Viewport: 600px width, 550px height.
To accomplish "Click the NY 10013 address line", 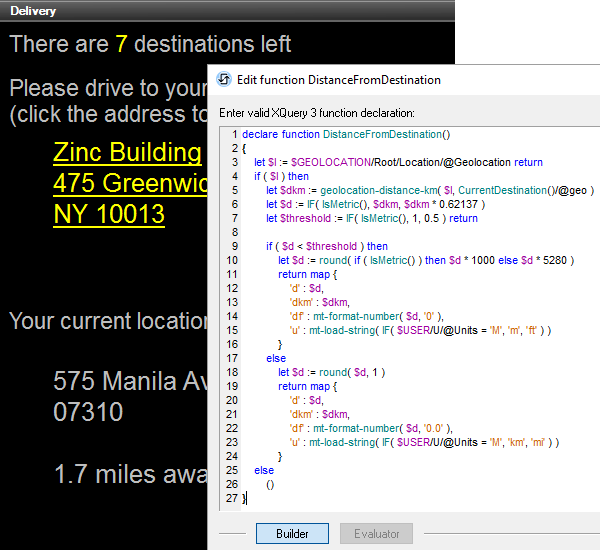I will pos(109,214).
